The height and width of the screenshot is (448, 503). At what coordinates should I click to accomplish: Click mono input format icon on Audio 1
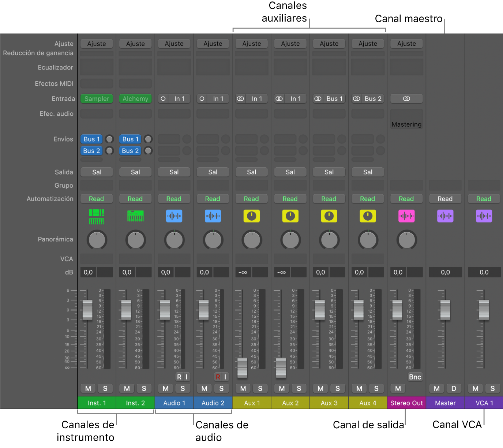pos(164,99)
